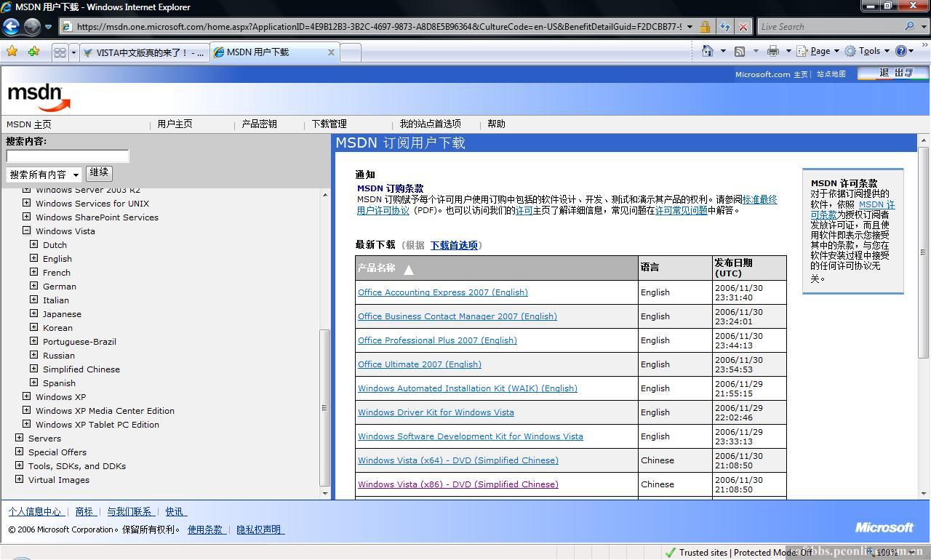Click the IE Forward navigation button
The height and width of the screenshot is (560, 931).
tap(32, 27)
